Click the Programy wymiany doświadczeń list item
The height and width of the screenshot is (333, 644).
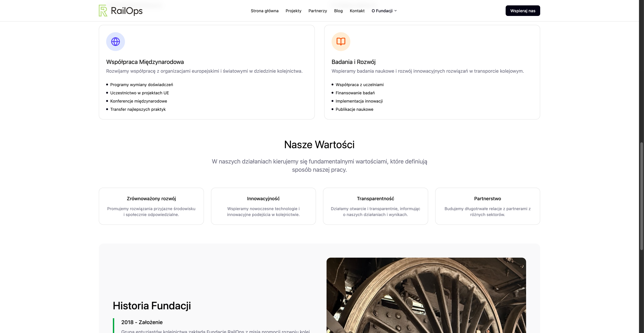(142, 85)
